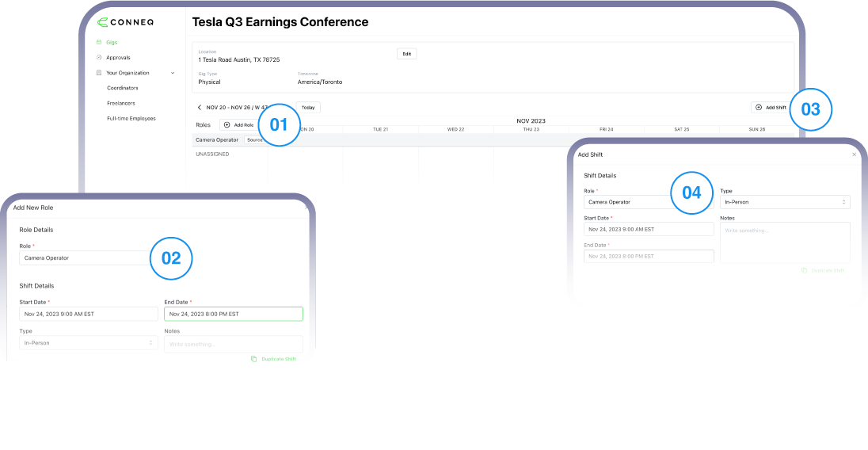Click the Add Shift button above the calendar
Viewport: 868px width, 450px height.
771,108
